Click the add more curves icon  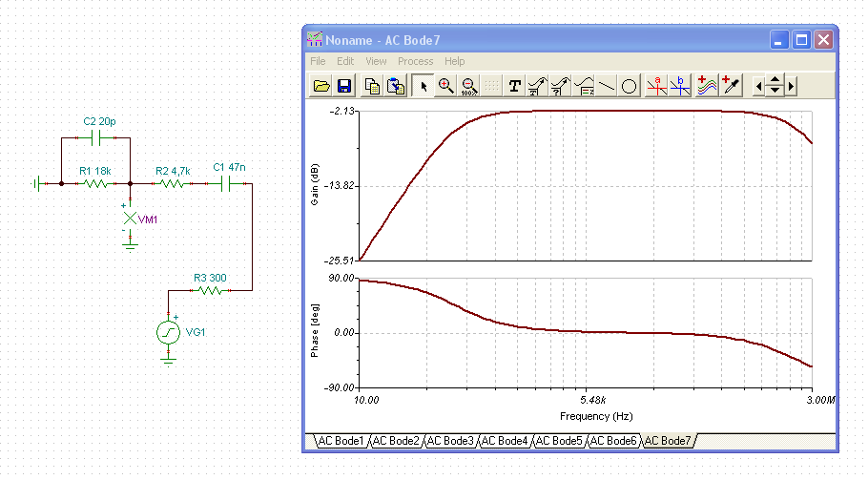tap(707, 87)
